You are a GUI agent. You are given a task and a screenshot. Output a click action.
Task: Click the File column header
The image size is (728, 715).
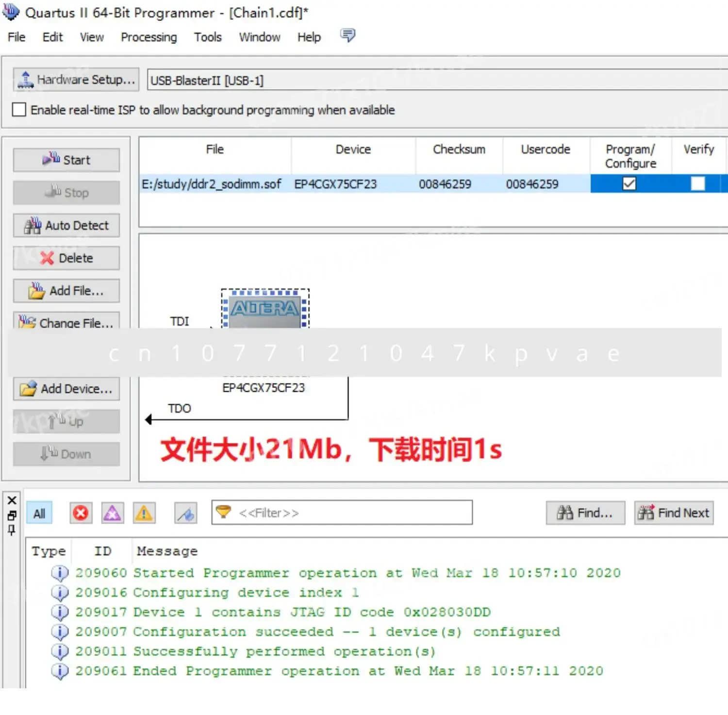pos(215,155)
